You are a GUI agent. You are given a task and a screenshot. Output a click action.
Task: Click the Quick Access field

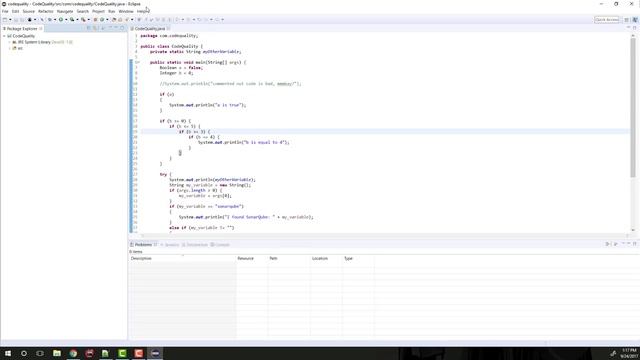(x=607, y=20)
